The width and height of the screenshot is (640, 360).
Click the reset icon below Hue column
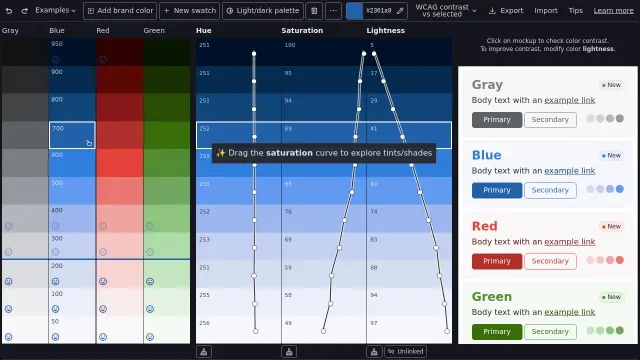(204, 351)
